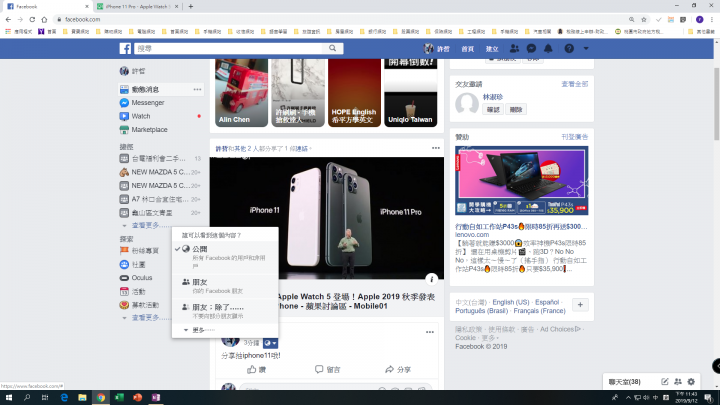
Task: Open Messenger icon in blue header
Action: click(531, 48)
